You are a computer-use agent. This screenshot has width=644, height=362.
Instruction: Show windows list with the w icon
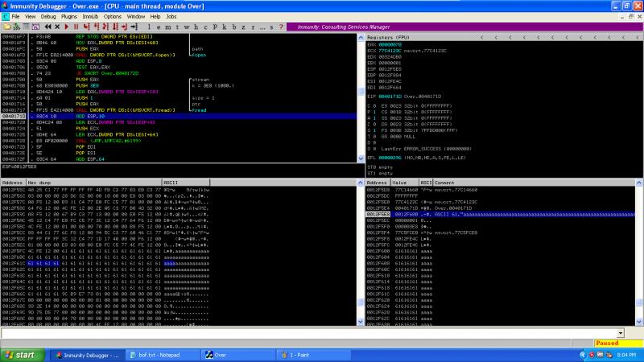coord(187,27)
